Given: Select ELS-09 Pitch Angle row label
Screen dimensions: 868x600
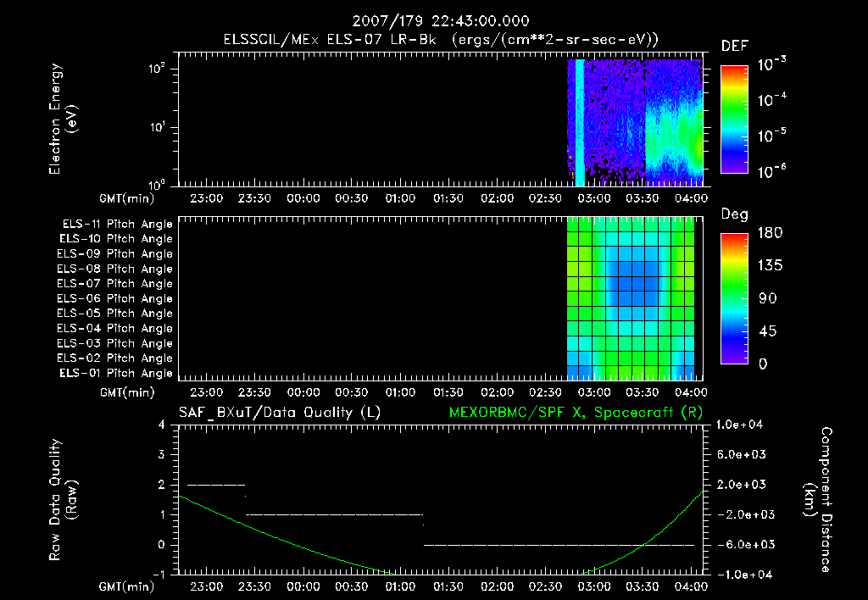Looking at the screenshot, I should coord(115,254).
